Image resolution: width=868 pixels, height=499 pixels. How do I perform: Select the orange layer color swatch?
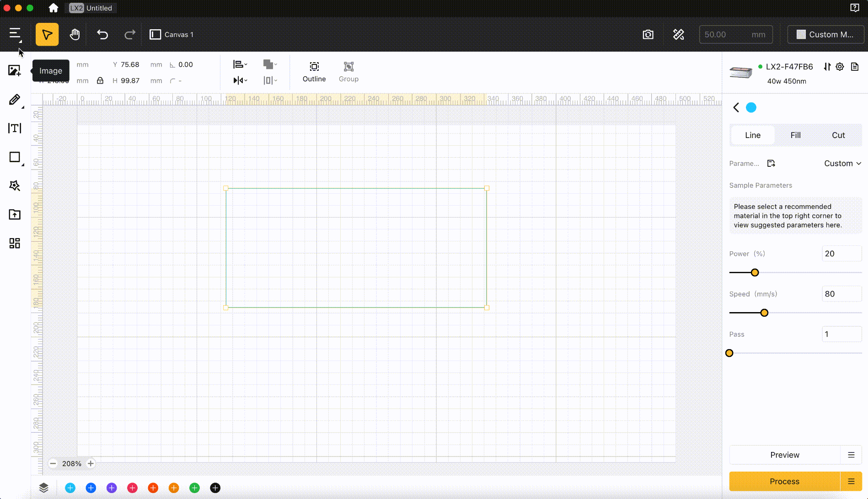[174, 488]
